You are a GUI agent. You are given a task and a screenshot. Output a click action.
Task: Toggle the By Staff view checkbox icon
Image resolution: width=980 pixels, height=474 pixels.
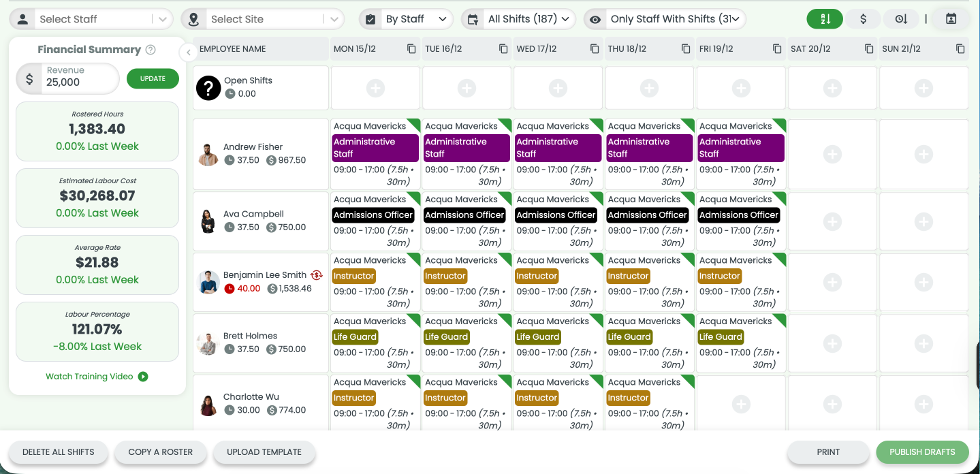click(x=370, y=18)
